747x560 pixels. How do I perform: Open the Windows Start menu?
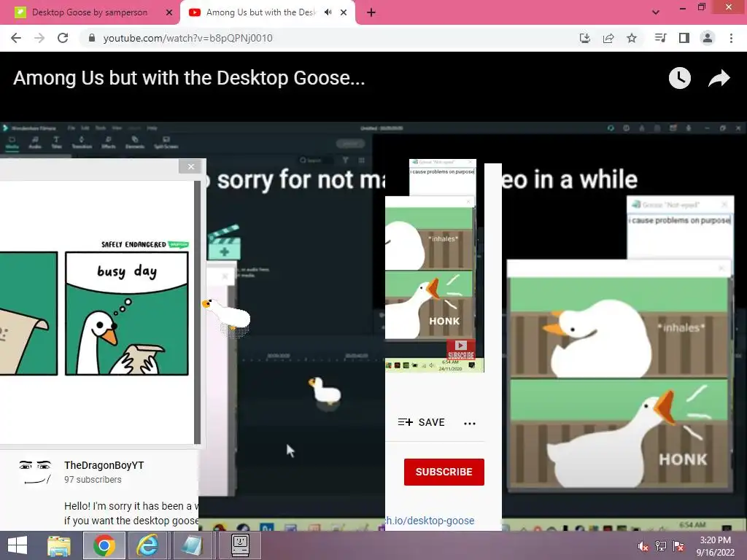(18, 545)
